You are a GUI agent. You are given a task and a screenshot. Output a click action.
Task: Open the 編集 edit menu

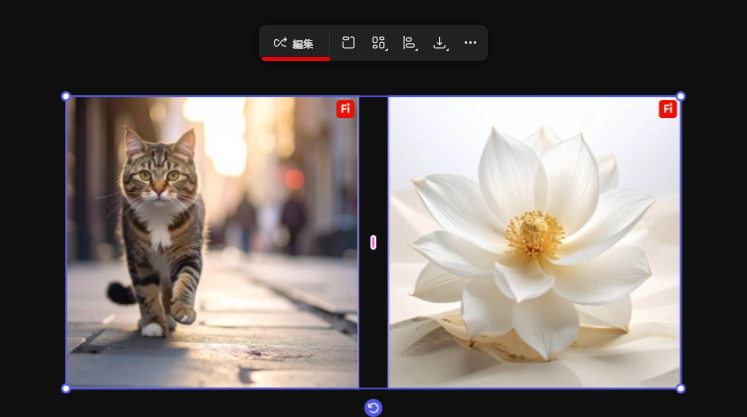294,43
